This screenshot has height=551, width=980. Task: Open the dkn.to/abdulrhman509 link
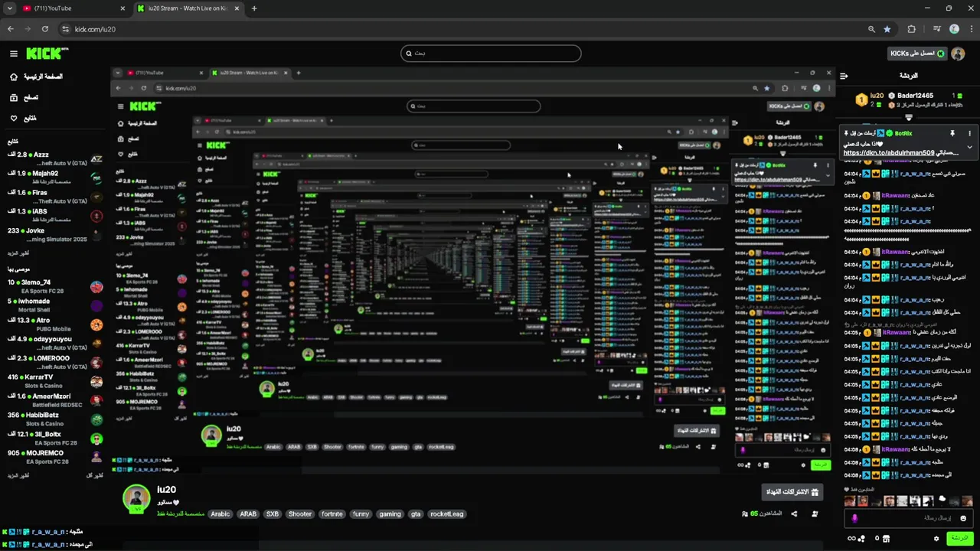pos(889,153)
